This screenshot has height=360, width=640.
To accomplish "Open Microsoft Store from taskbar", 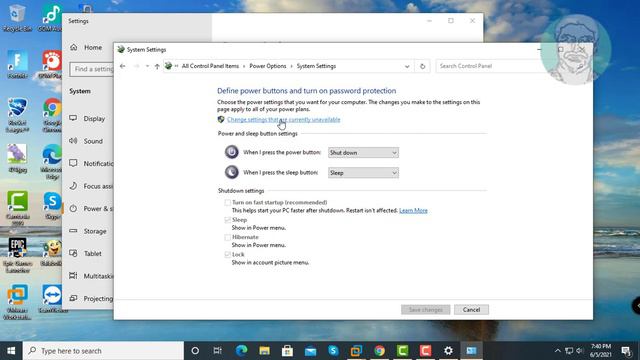I will click(x=287, y=351).
